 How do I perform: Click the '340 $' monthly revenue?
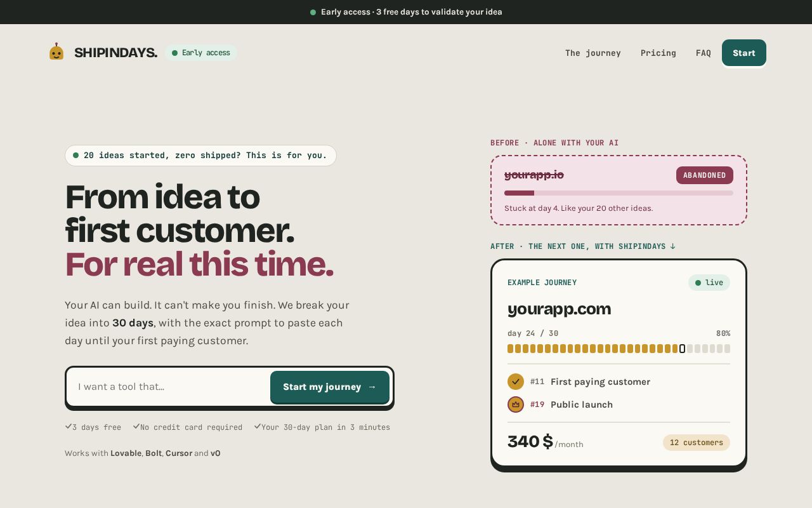pyautogui.click(x=530, y=441)
